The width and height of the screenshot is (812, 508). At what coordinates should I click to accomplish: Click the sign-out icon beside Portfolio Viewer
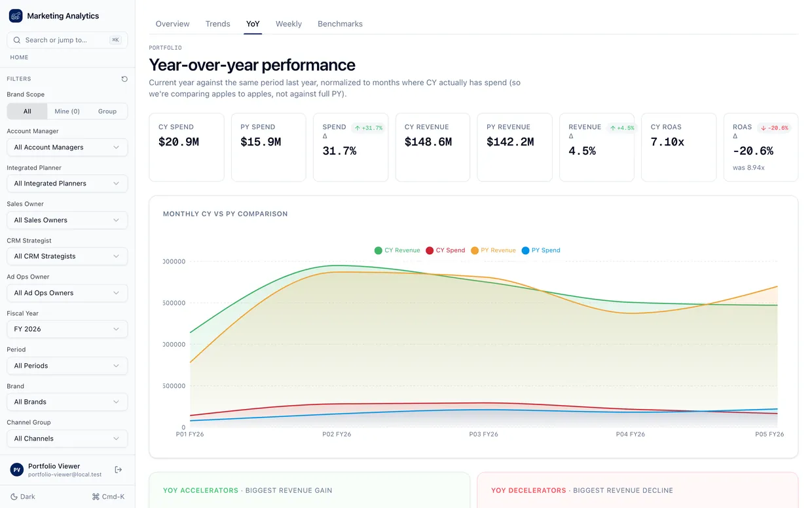(x=119, y=469)
